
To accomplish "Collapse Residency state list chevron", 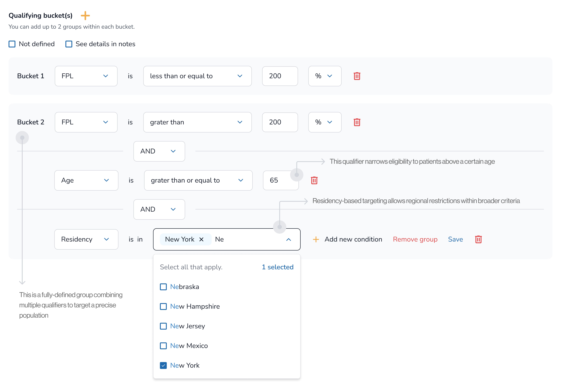I will 288,239.
